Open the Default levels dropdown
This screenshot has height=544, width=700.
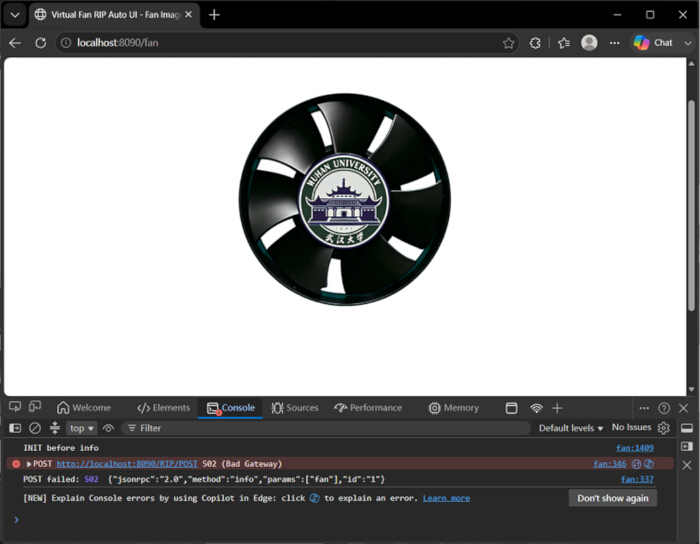571,428
